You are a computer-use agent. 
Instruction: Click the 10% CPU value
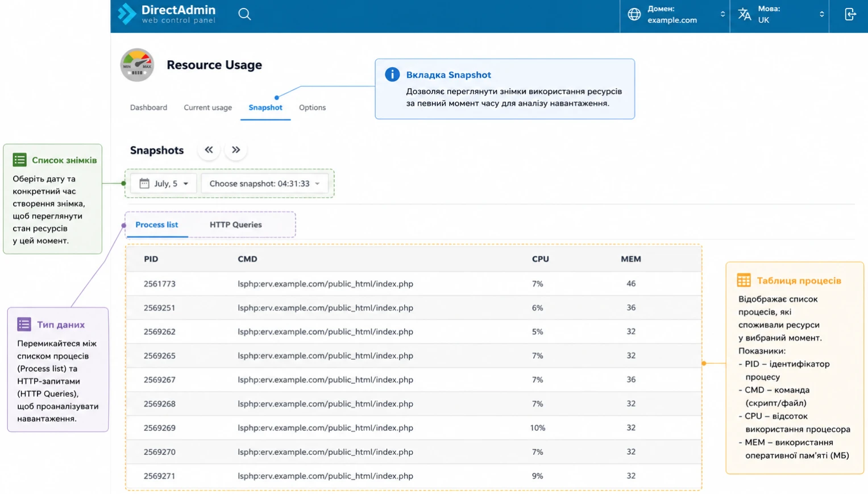[538, 428]
